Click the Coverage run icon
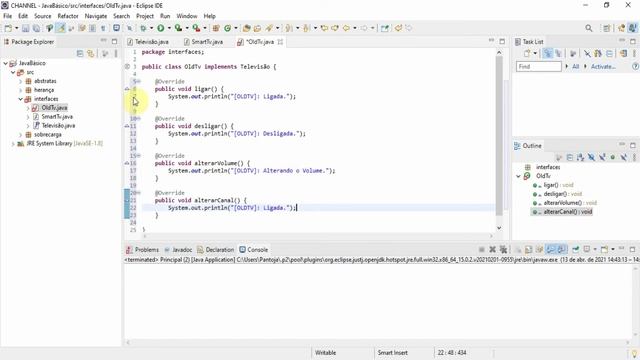The image size is (640, 360). (x=178, y=28)
